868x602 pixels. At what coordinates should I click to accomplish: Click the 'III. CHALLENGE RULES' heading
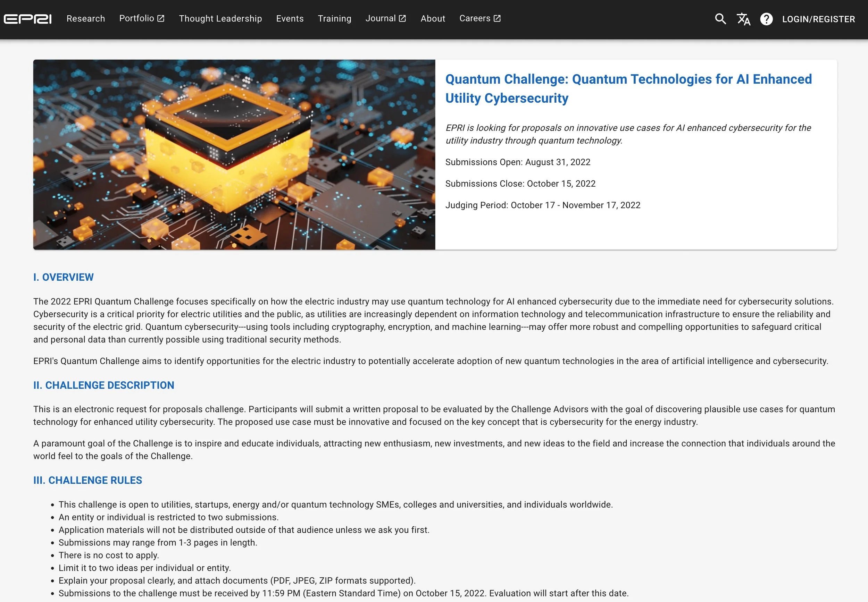87,480
